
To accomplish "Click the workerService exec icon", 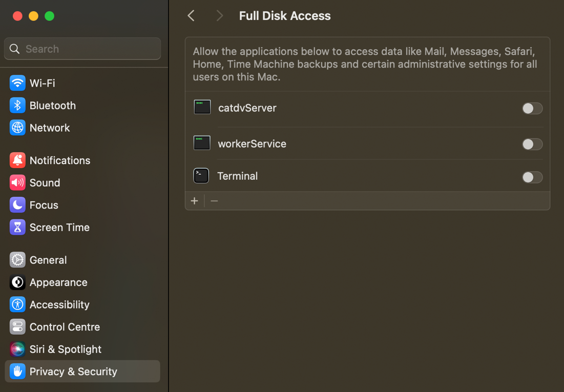I will click(x=202, y=143).
